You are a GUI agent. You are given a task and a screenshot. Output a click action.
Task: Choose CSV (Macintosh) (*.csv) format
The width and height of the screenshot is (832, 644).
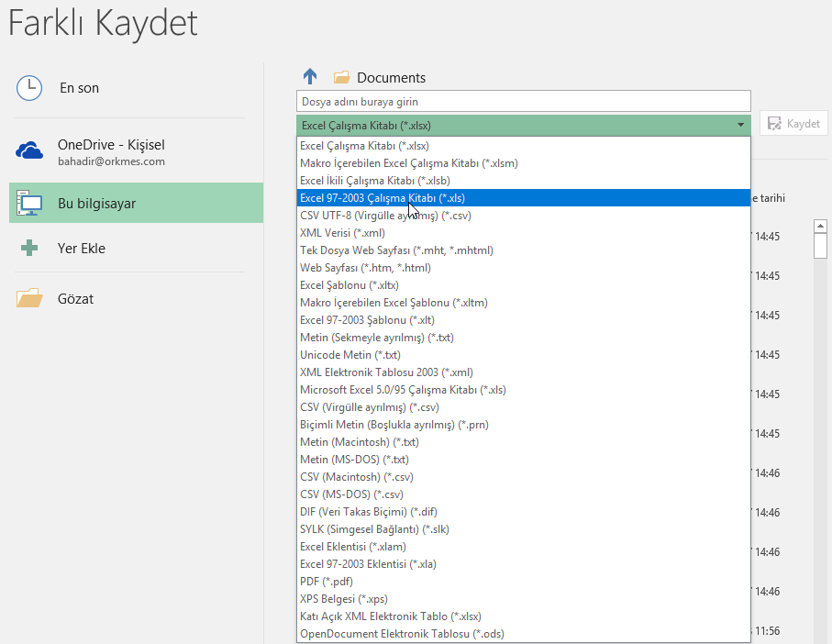(x=524, y=477)
